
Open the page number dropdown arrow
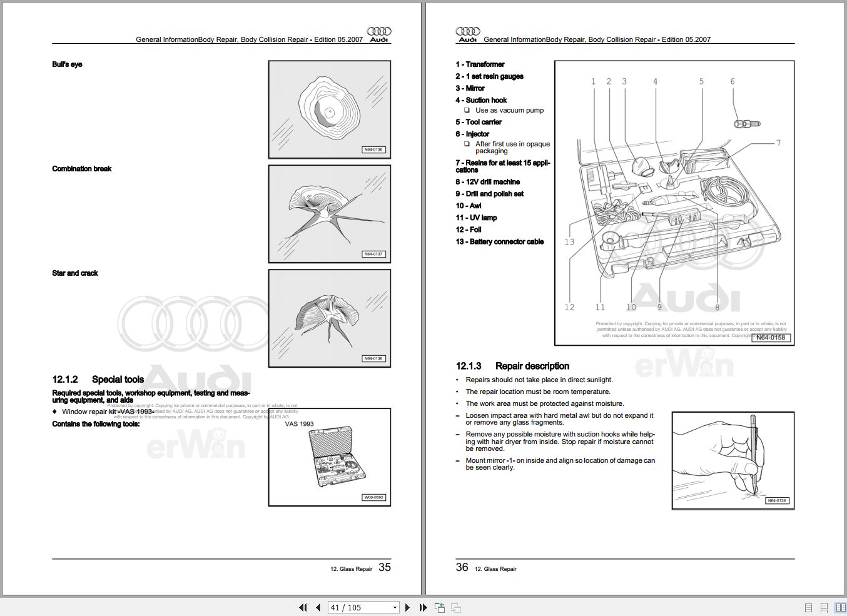coord(395,607)
